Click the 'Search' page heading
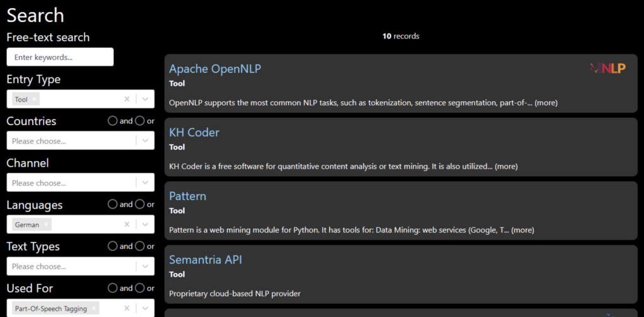The image size is (644, 317). coord(35,15)
